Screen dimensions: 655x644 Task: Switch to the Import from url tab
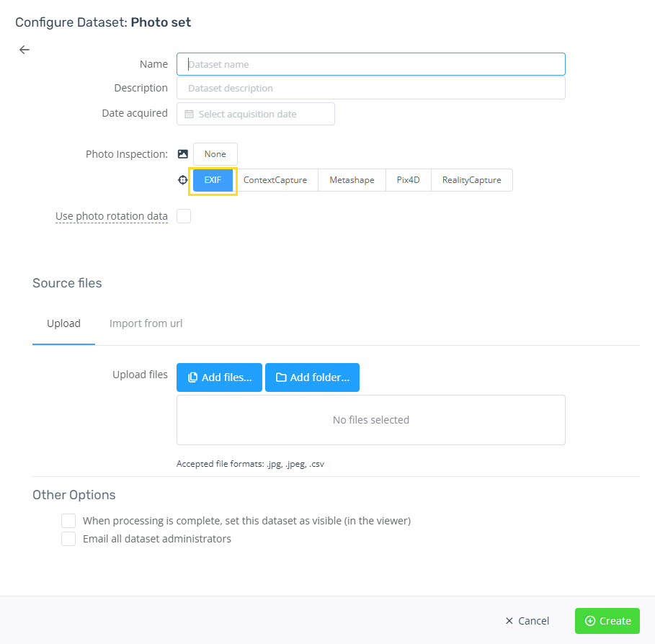click(x=146, y=323)
